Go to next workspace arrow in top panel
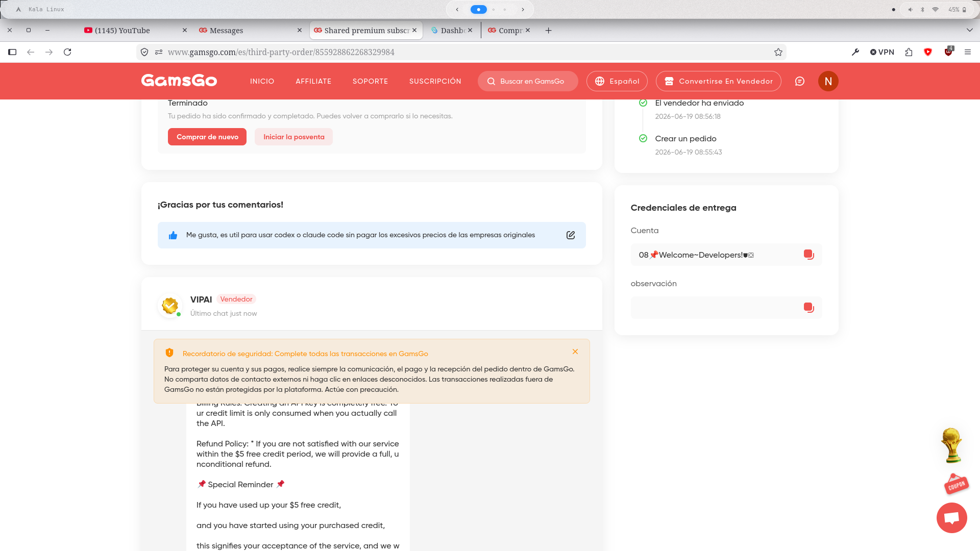The height and width of the screenshot is (551, 980). [523, 9]
